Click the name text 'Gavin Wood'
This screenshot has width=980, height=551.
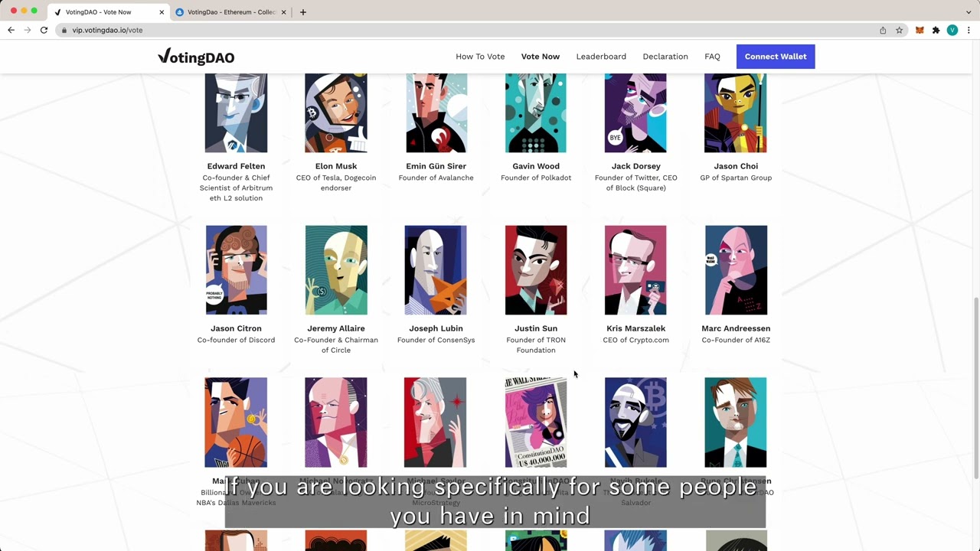pyautogui.click(x=536, y=166)
